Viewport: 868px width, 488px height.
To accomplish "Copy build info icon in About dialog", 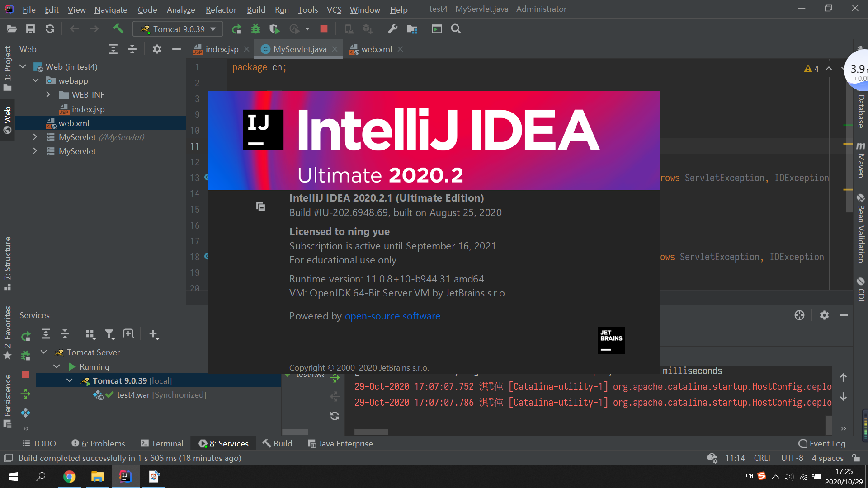I will click(260, 207).
